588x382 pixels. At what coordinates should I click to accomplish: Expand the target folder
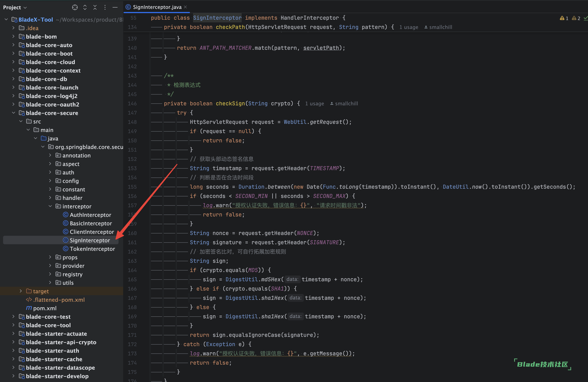click(21, 291)
